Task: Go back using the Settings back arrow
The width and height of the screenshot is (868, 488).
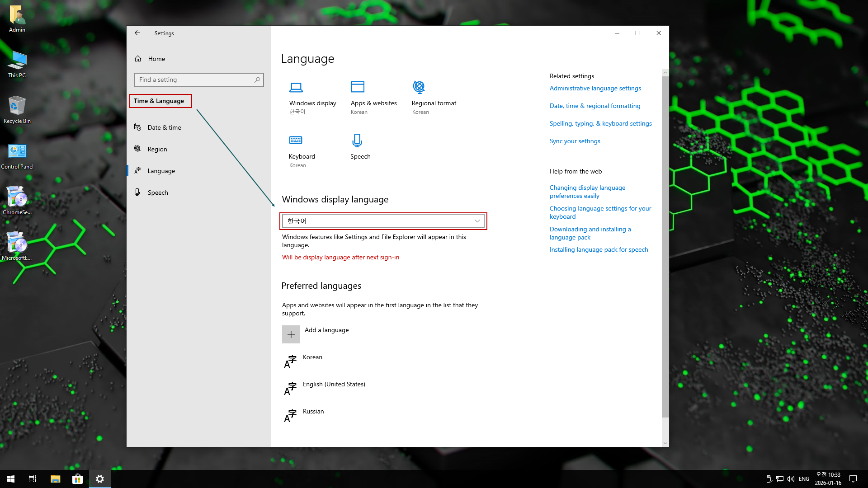Action: (x=137, y=33)
